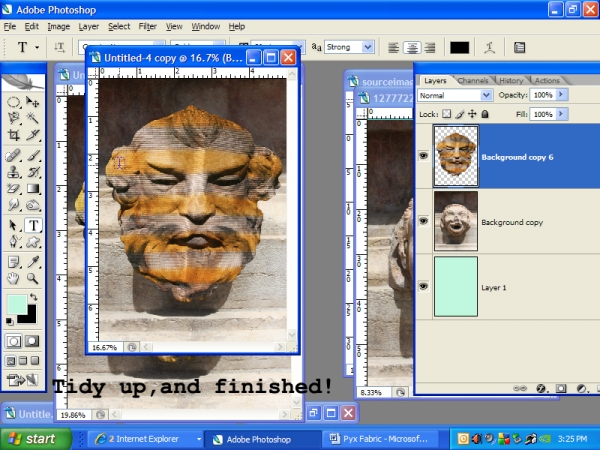Choose the Lasso tool
Viewport: 600px width, 450px height.
(13, 118)
